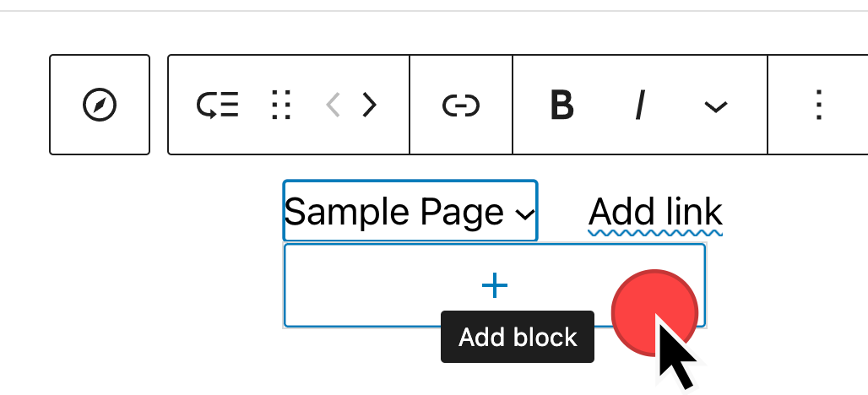Click the submenu block type icon
The image size is (868, 395).
(218, 106)
